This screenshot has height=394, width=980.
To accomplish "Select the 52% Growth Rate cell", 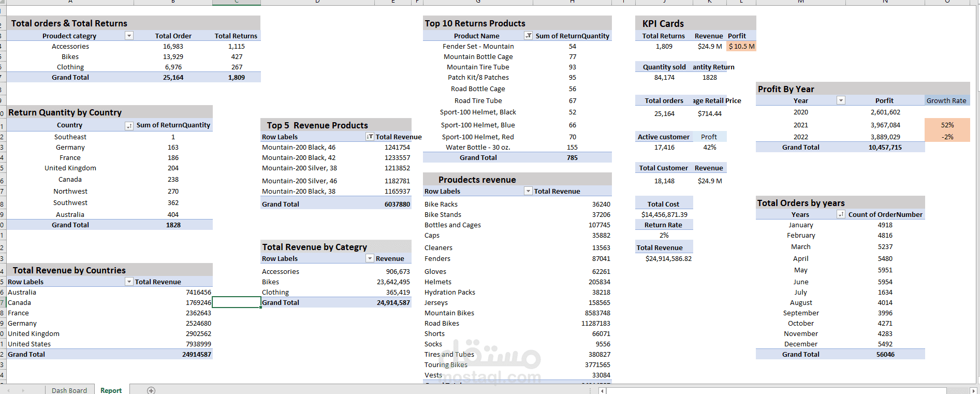I will 947,125.
